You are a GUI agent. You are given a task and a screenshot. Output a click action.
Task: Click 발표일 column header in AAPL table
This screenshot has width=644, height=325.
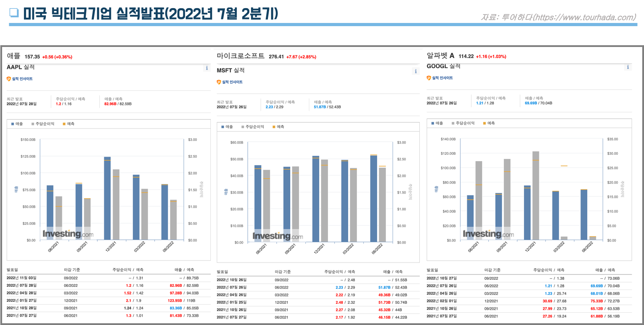(x=12, y=270)
